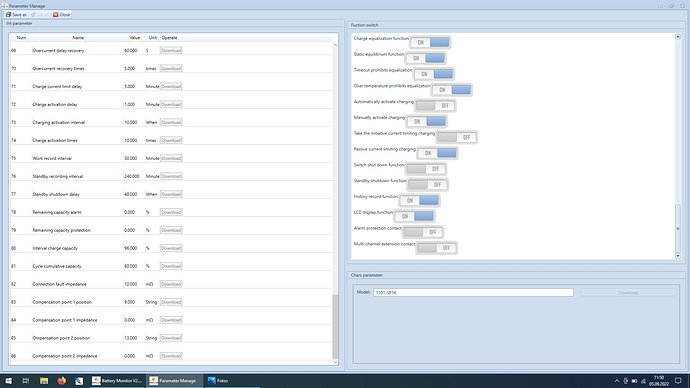Enable Multi-channel extension contact switch
690x388 pixels.
(x=436, y=248)
